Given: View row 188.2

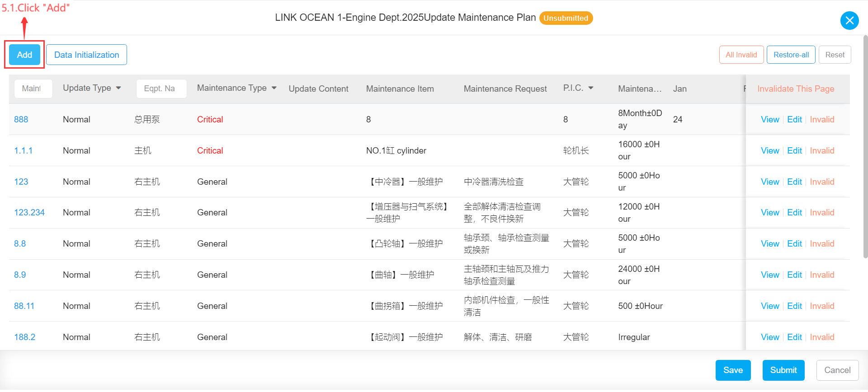Looking at the screenshot, I should pyautogui.click(x=770, y=337).
